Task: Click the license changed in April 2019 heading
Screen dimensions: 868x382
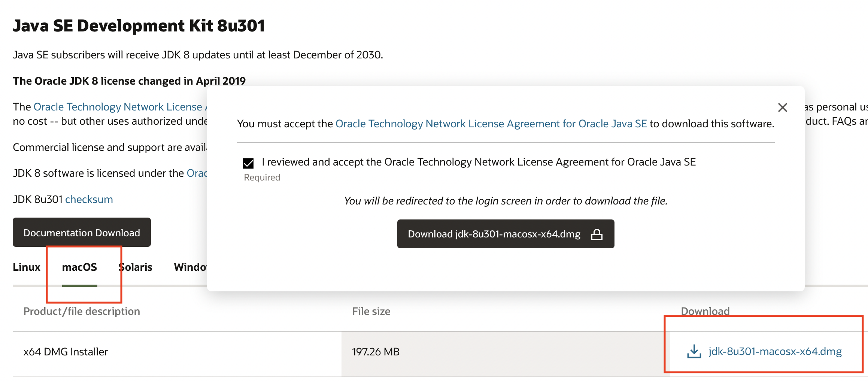Action: pyautogui.click(x=129, y=81)
